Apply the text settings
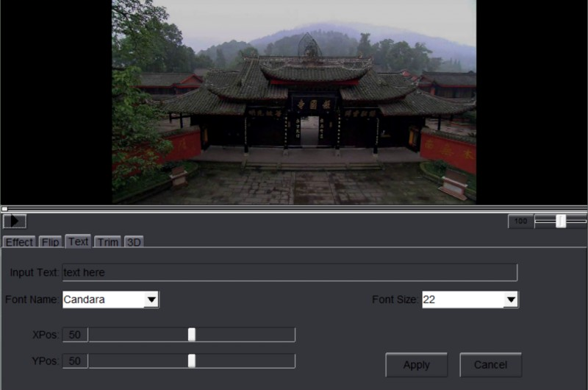Screen dimensions: 588x390 tap(416, 364)
